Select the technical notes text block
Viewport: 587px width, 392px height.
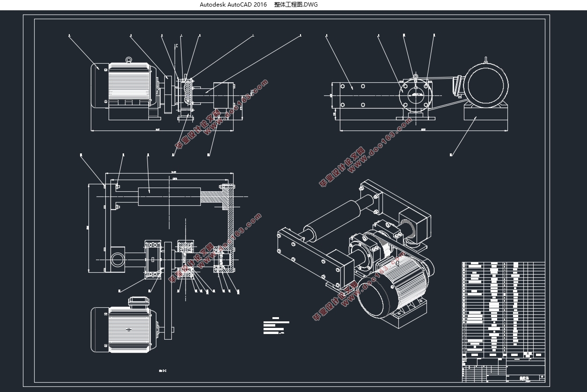pos(276,326)
